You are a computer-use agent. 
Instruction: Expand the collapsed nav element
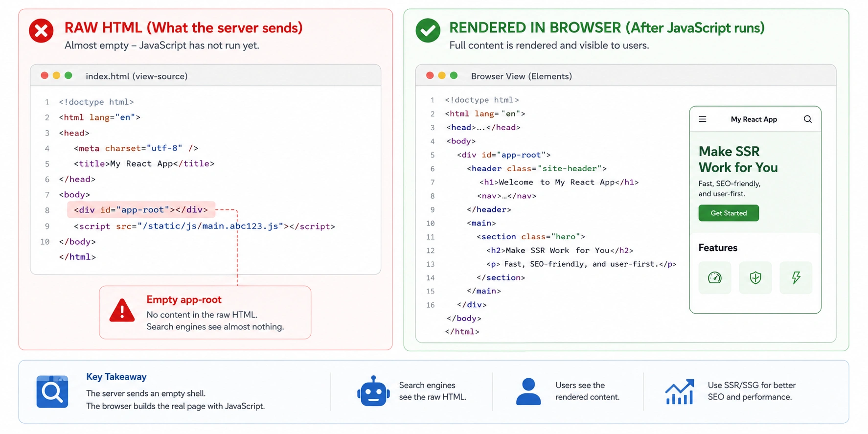click(506, 196)
